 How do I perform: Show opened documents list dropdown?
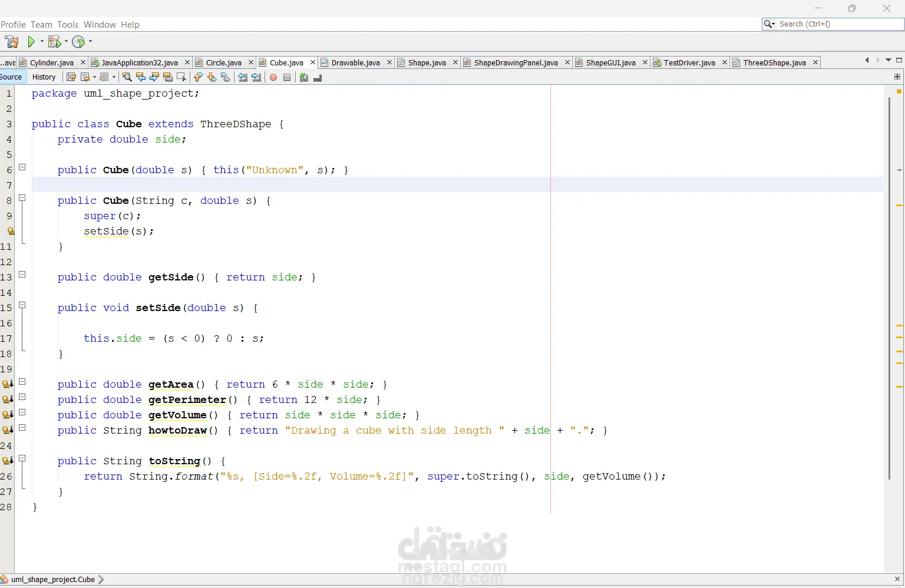click(x=889, y=60)
